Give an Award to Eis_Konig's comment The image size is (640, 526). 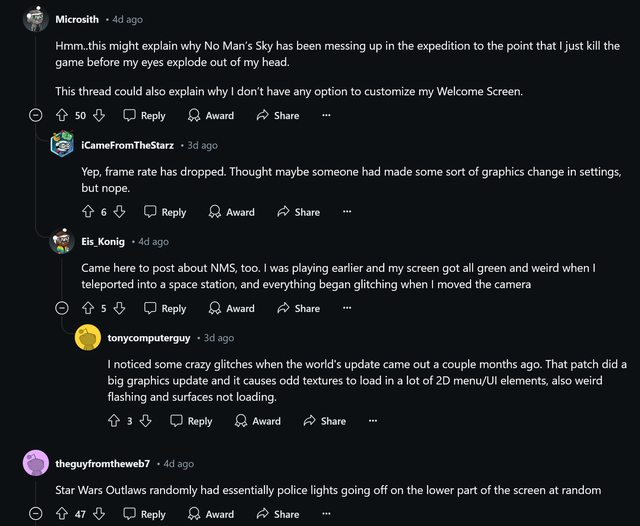pyautogui.click(x=231, y=309)
